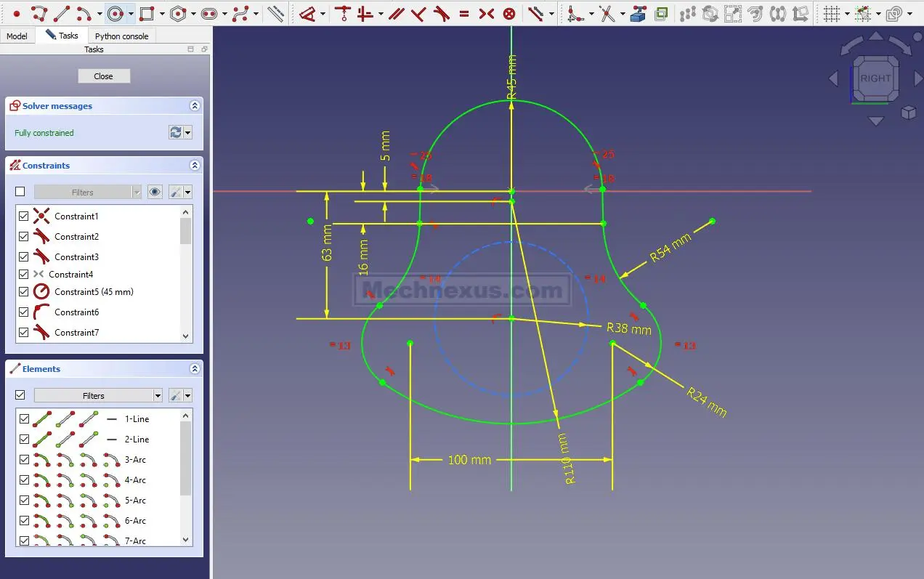This screenshot has width=924, height=579.
Task: Click the RIGHT face of navigation cube
Action: (x=875, y=78)
